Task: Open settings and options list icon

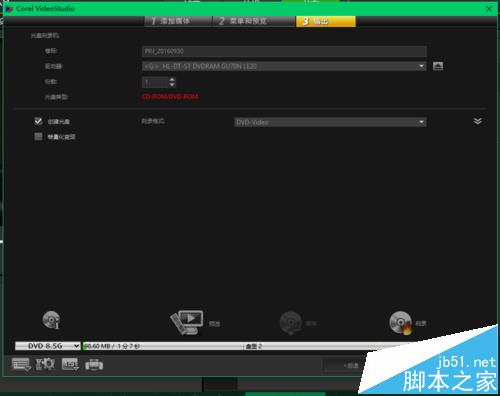Action: (21, 365)
